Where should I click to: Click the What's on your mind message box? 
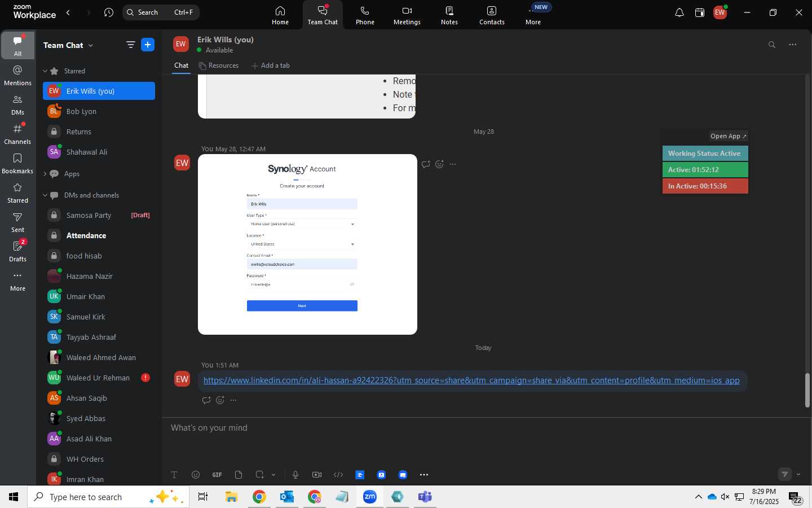[x=485, y=428]
